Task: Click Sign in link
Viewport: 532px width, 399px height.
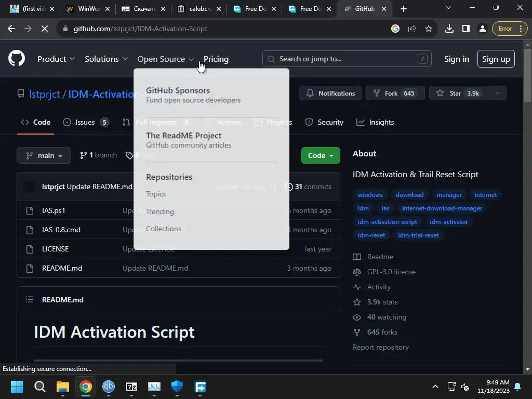Action: [x=457, y=59]
